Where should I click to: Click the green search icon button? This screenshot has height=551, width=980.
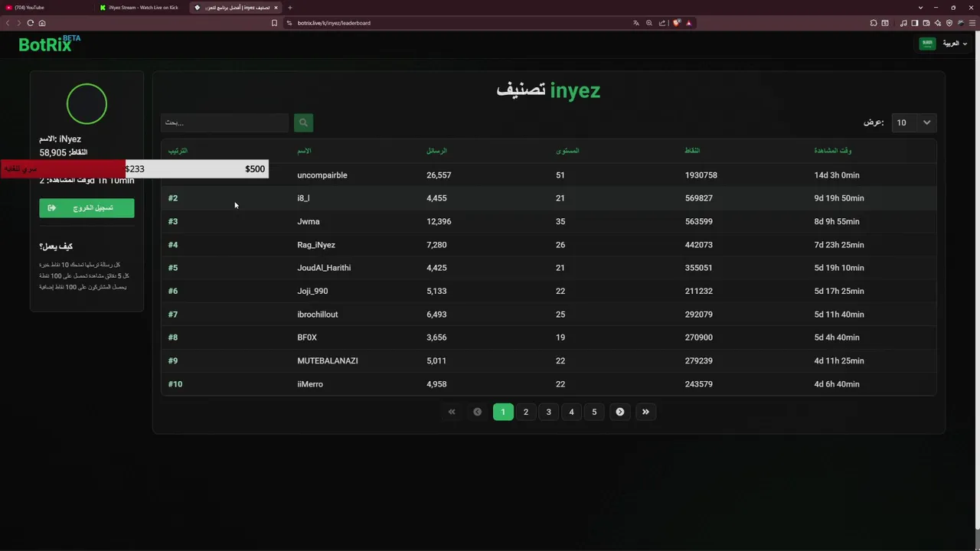tap(303, 122)
